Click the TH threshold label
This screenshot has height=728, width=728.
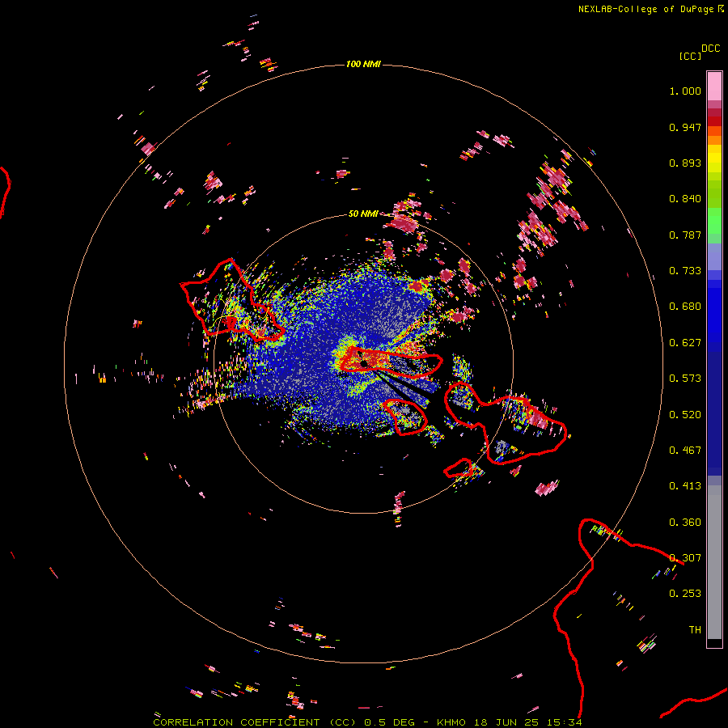point(695,629)
